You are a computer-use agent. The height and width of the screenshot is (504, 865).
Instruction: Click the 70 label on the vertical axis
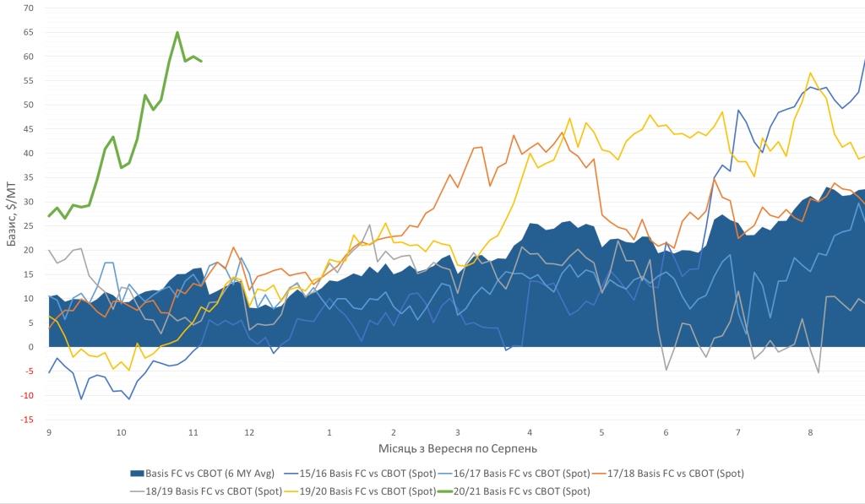click(x=28, y=8)
